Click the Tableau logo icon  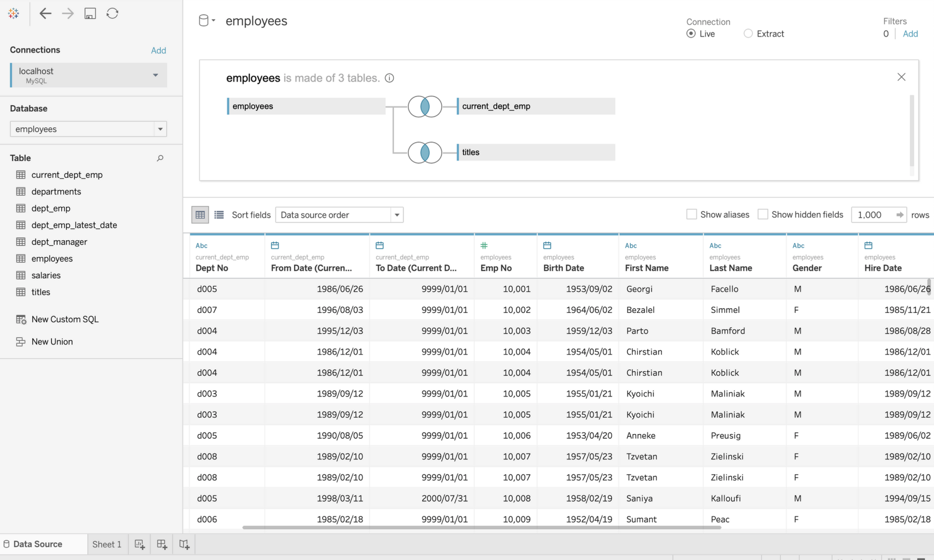(x=13, y=13)
